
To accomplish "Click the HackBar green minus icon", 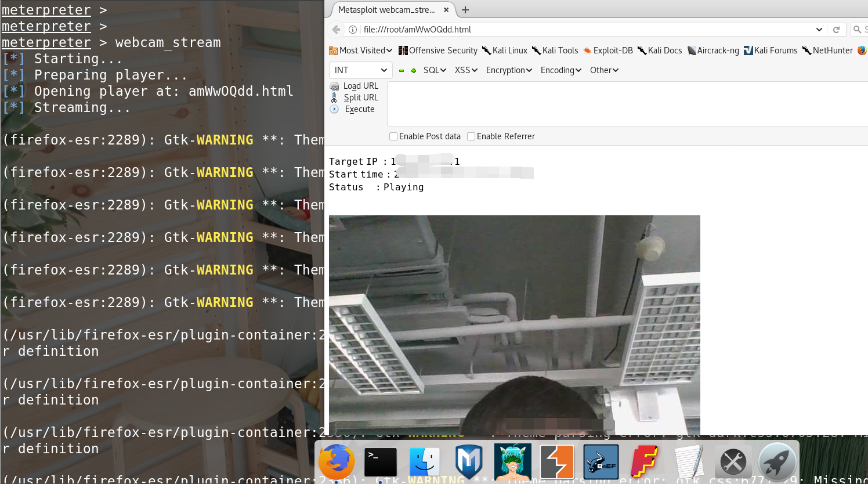I will 401,71.
